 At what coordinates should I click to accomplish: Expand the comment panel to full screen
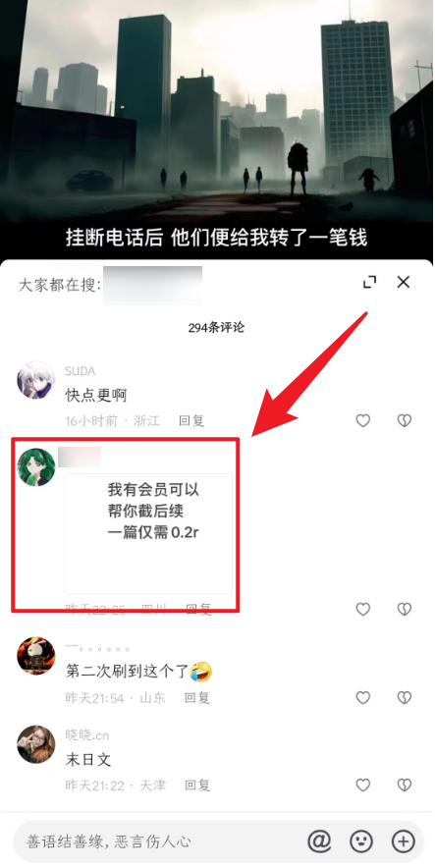point(369,282)
